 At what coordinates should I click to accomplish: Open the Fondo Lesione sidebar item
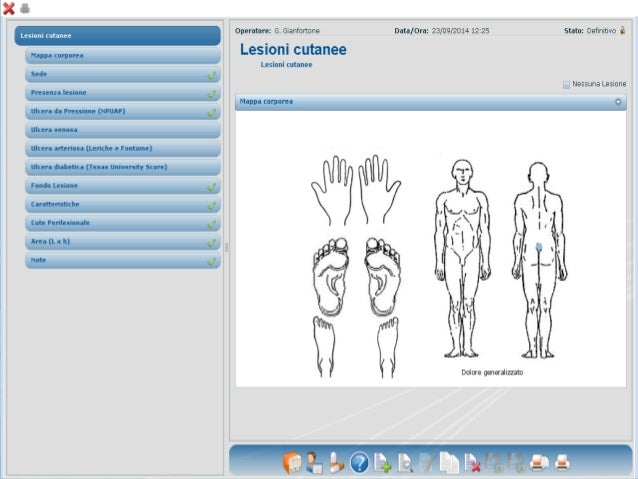[x=122, y=185]
